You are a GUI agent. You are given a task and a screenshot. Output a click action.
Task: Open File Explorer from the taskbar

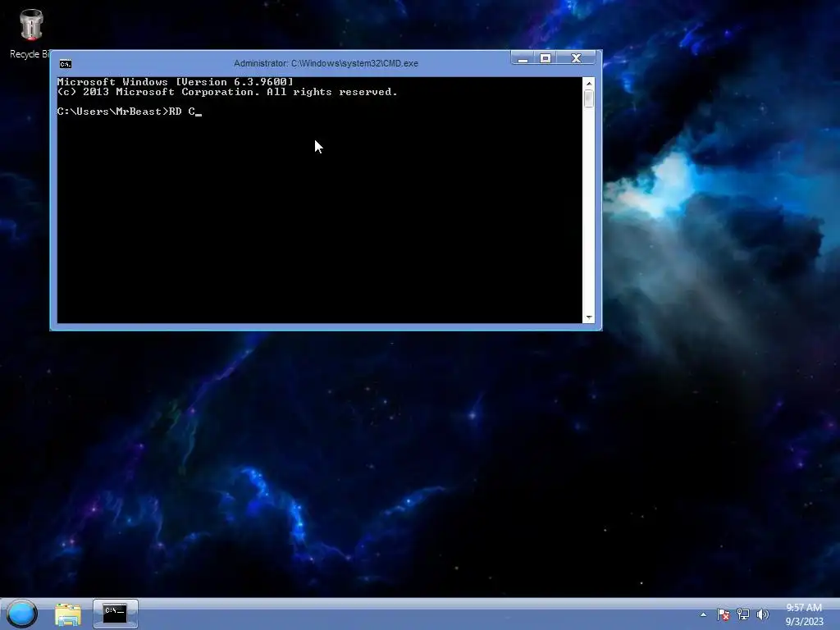pos(68,614)
